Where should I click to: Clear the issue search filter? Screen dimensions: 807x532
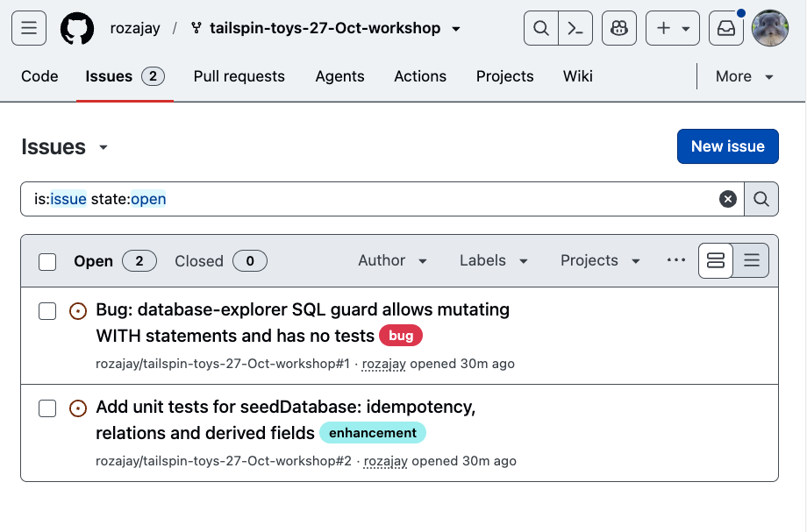pos(728,199)
